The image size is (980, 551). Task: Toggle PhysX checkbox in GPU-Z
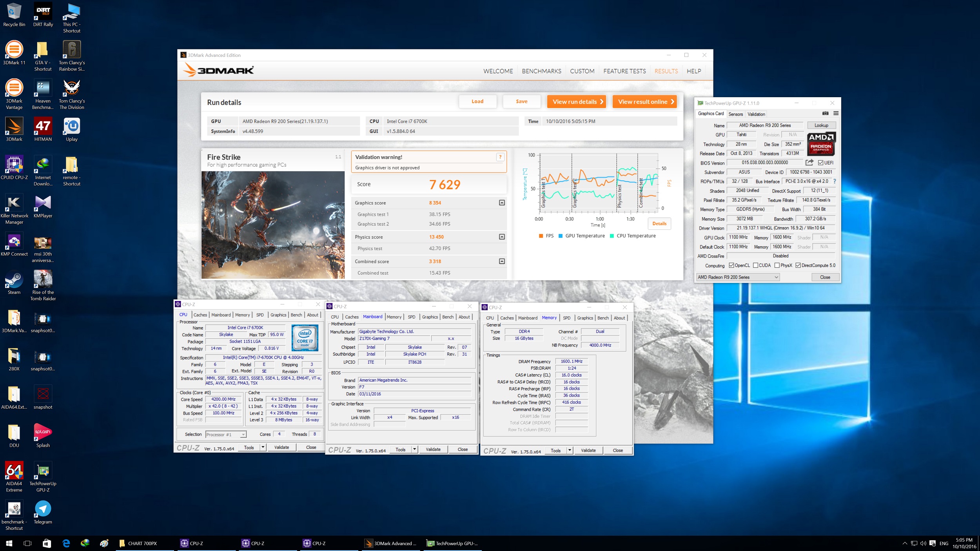tap(777, 265)
